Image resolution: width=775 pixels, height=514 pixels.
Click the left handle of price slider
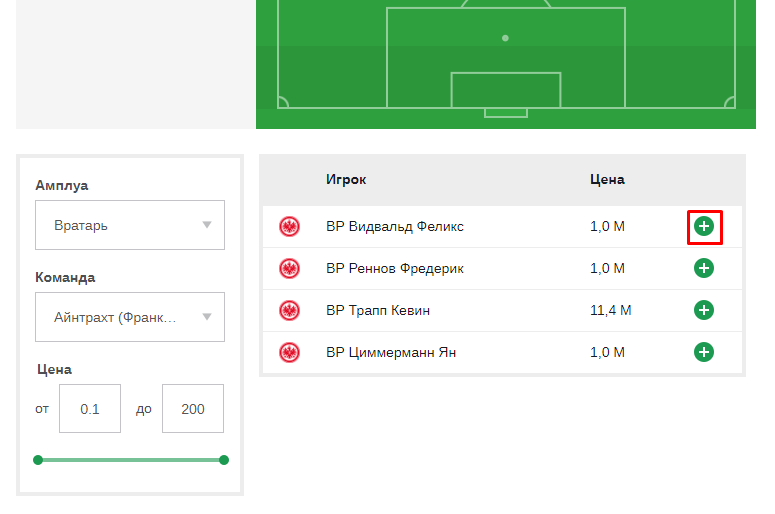[x=38, y=460]
